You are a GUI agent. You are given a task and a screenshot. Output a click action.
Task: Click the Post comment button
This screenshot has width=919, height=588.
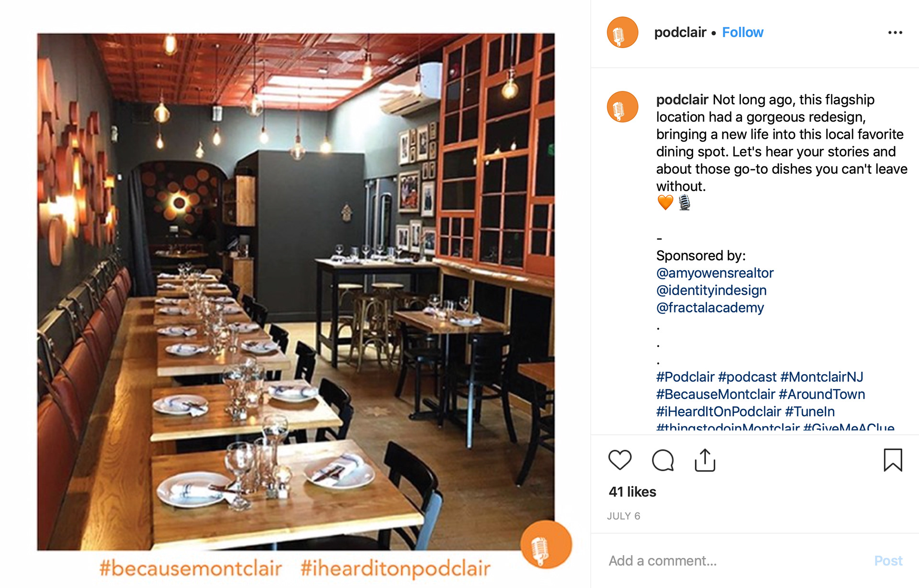tap(888, 561)
